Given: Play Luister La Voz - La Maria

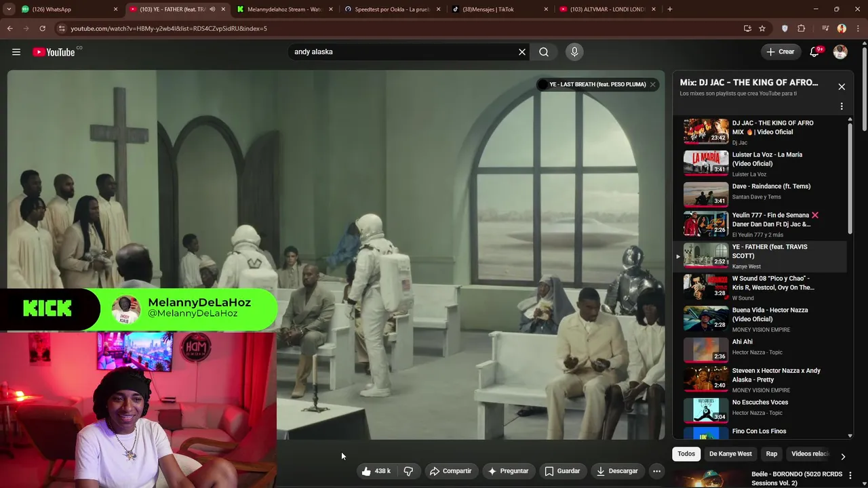Looking at the screenshot, I should click(759, 163).
